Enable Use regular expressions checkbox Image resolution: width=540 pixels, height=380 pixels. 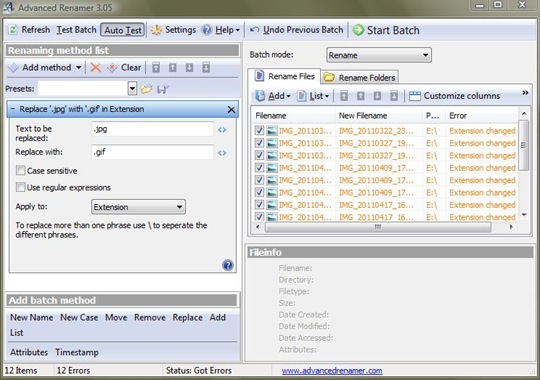[x=21, y=187]
